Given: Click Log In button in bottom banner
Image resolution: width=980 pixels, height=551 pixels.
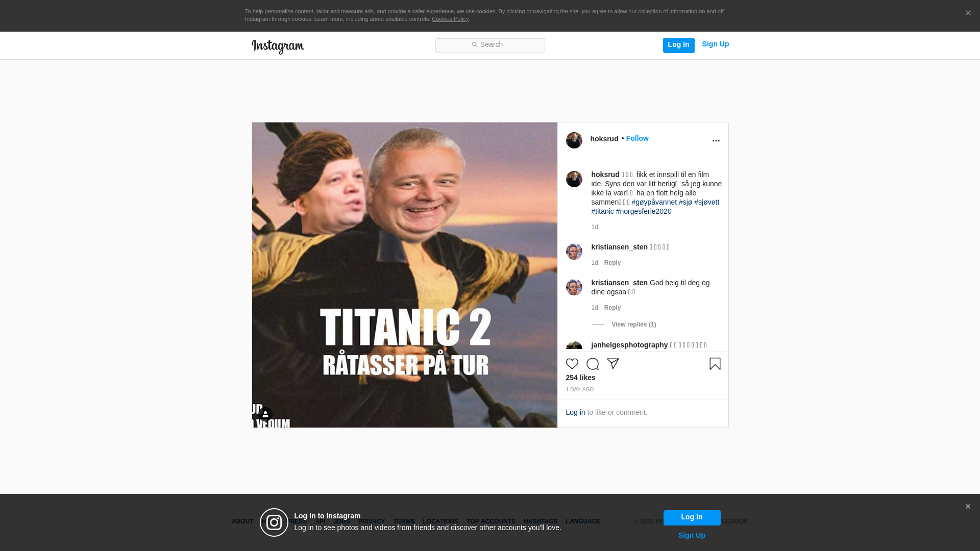Looking at the screenshot, I should pos(692,517).
